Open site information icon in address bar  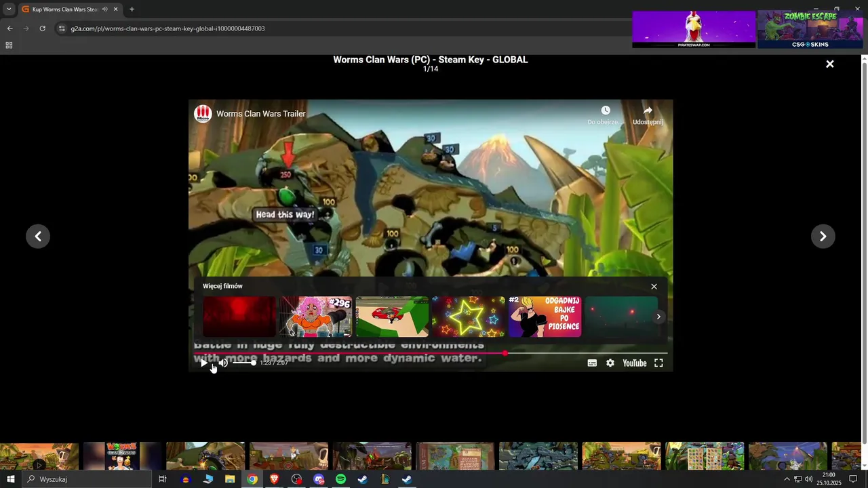62,28
